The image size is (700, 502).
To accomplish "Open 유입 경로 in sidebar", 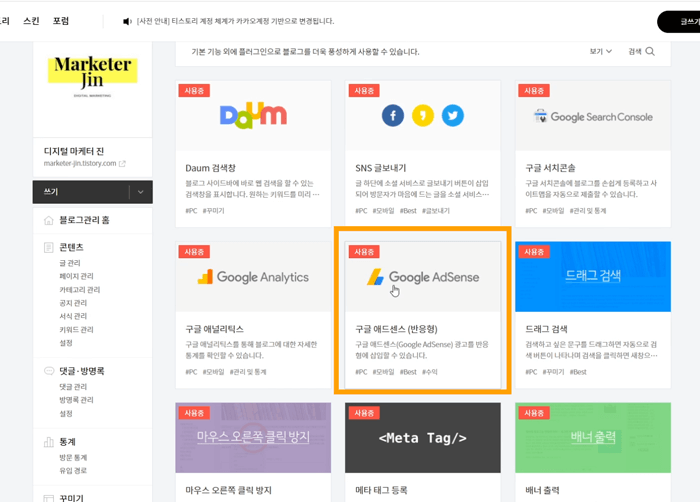I will pos(73,471).
